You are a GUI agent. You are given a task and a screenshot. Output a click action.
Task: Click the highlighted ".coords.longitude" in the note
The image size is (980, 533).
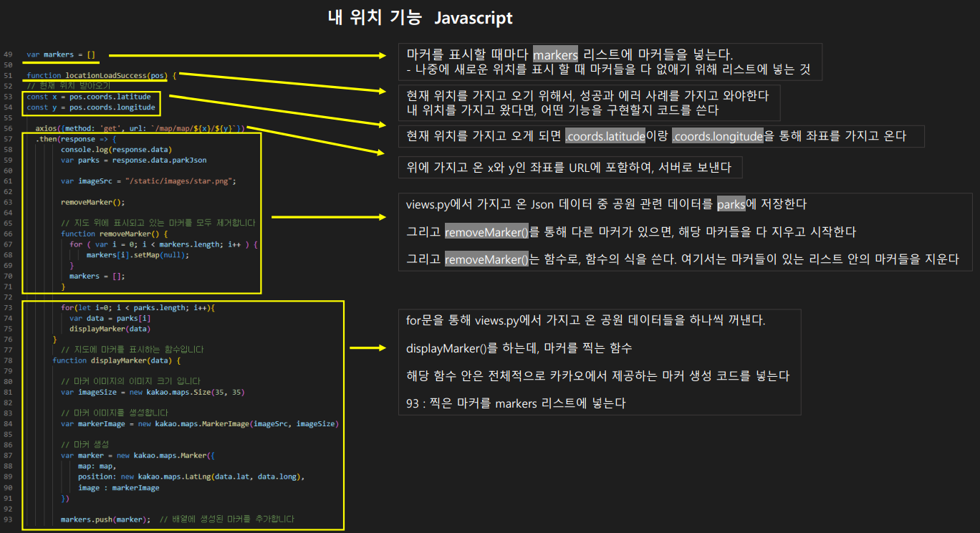718,136
